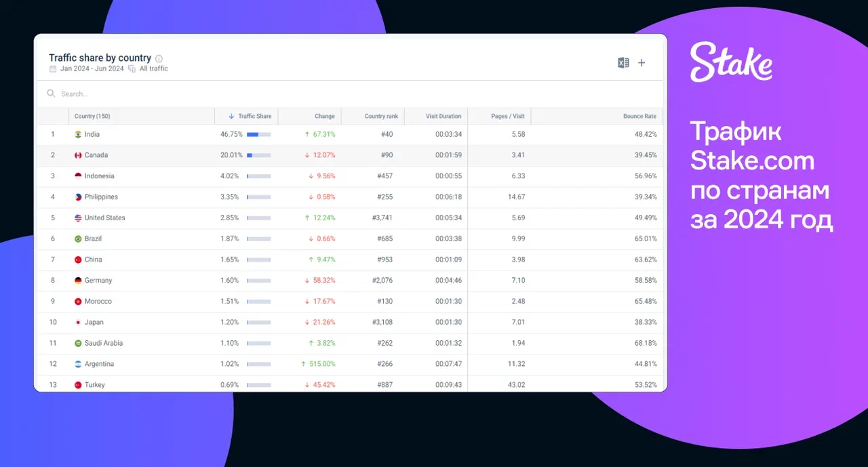This screenshot has height=467, width=868.
Task: Click the Philippines flag icon
Action: (x=78, y=197)
